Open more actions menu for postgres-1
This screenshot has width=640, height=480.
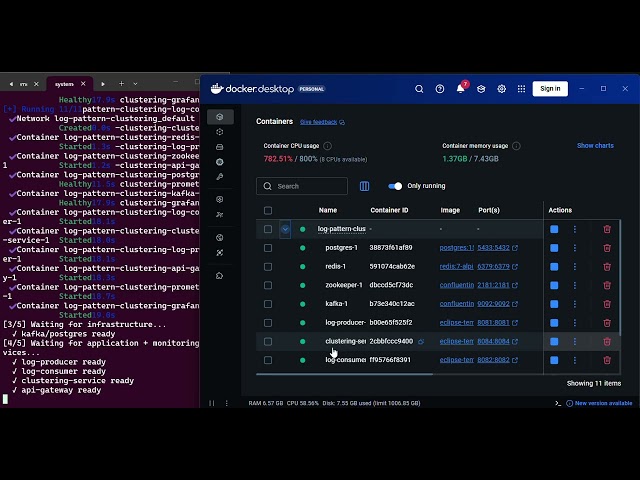click(575, 248)
